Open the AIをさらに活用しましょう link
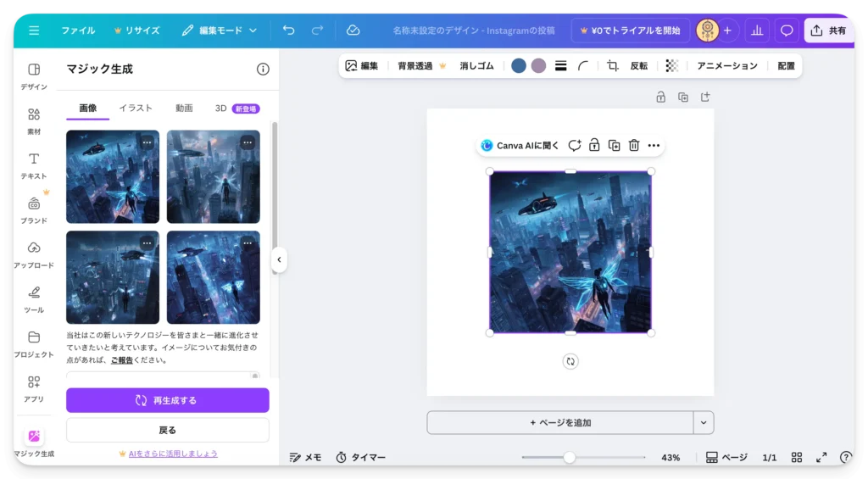The height and width of the screenshot is (479, 868). (173, 454)
